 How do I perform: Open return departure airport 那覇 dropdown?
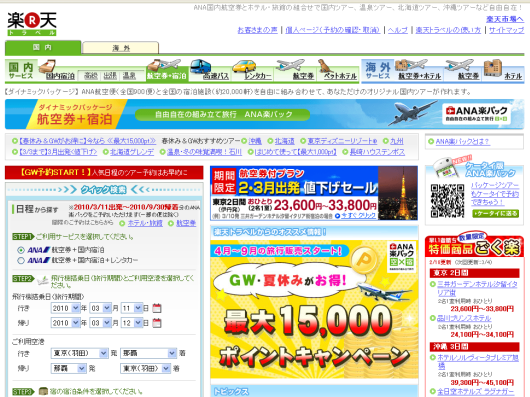pyautogui.click(x=69, y=369)
